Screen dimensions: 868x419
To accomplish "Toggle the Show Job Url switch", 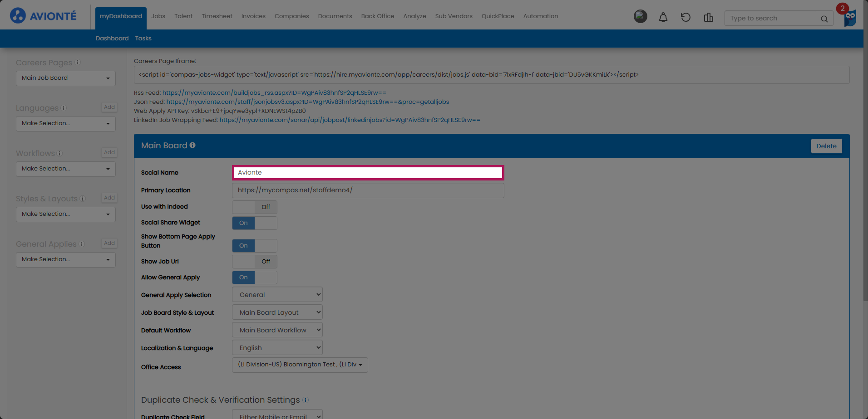I will pyautogui.click(x=255, y=262).
